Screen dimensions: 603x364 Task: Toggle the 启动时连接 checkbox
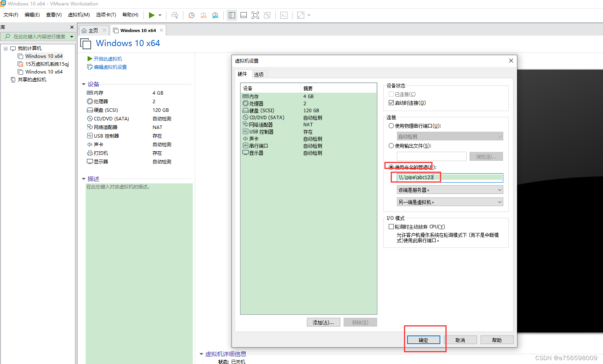point(391,103)
